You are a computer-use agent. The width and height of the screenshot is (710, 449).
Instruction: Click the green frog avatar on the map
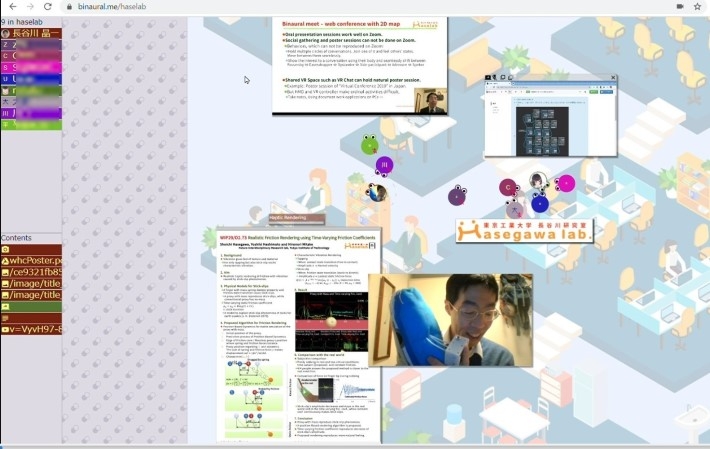pyautogui.click(x=370, y=145)
